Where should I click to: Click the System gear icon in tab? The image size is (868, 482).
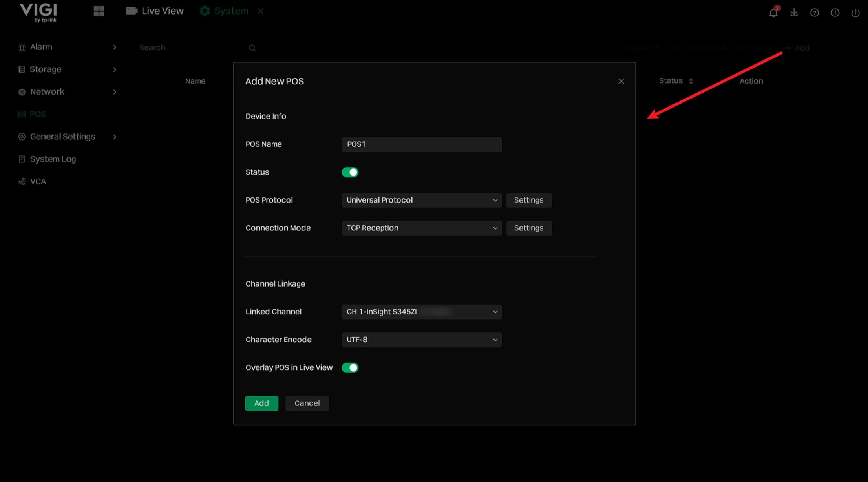coord(205,11)
